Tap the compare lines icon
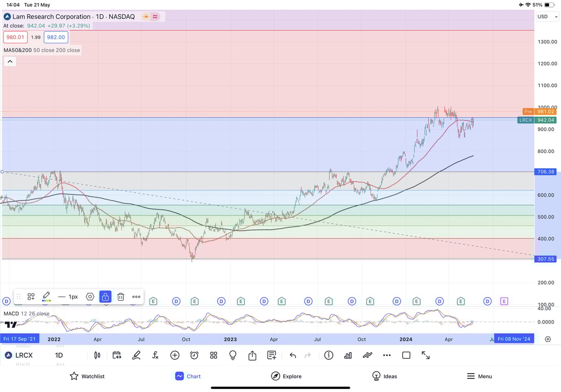 tap(368, 355)
